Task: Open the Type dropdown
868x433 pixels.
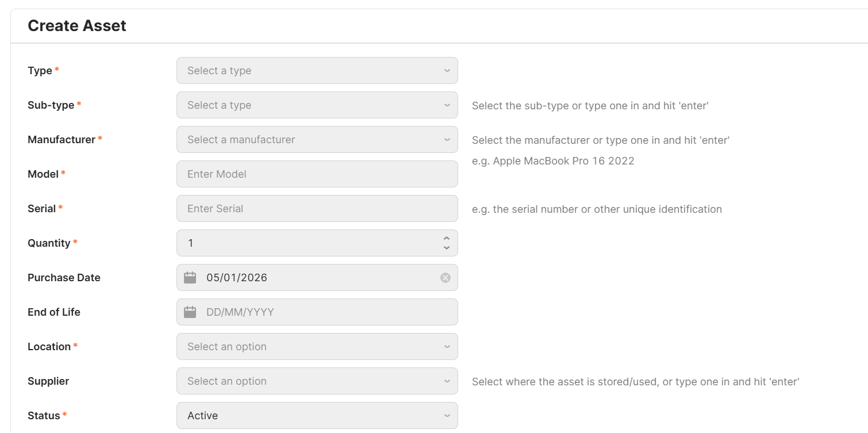Action: [317, 71]
